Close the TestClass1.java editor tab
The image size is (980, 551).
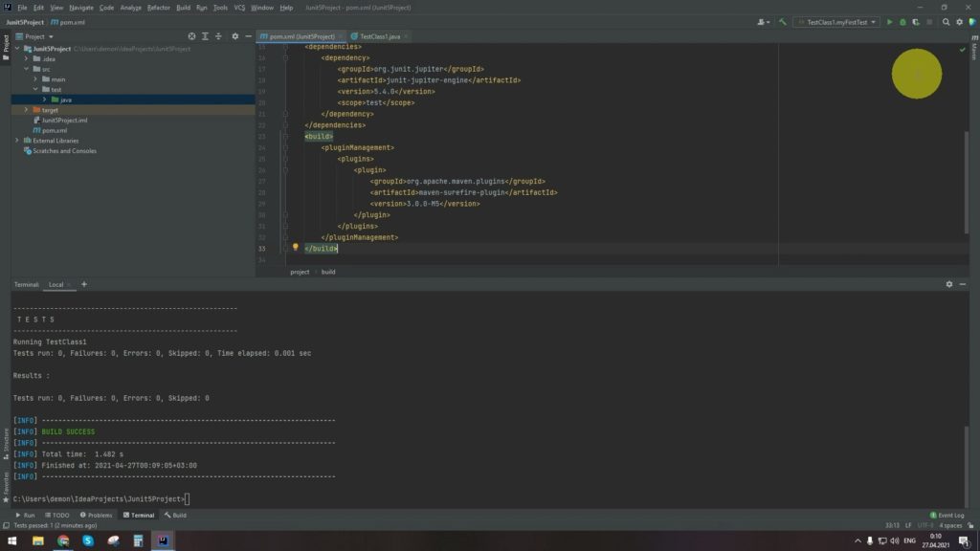click(406, 36)
